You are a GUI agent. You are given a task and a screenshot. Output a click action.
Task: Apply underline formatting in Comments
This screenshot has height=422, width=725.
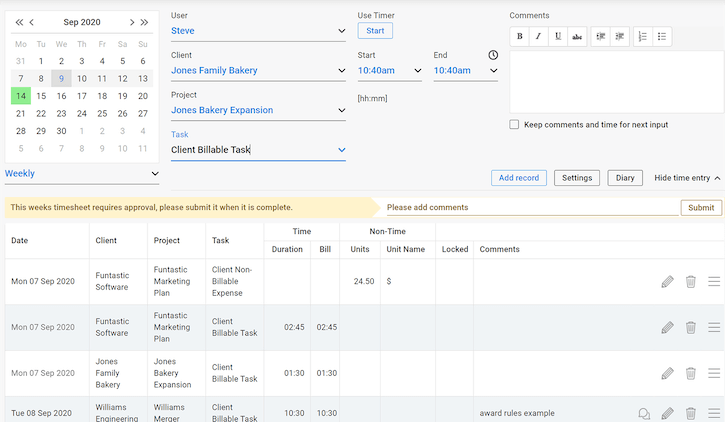pos(558,37)
